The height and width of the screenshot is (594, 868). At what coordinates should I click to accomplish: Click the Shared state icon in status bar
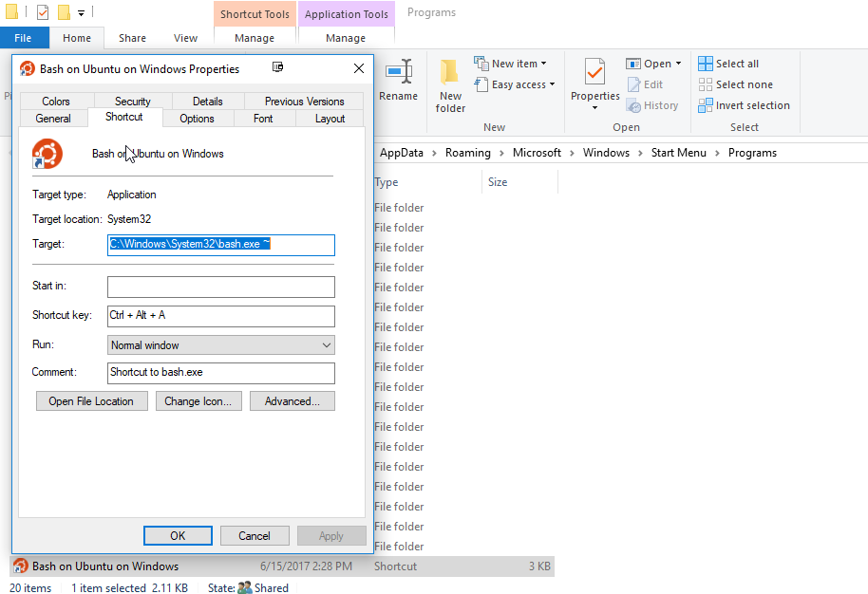tap(245, 587)
